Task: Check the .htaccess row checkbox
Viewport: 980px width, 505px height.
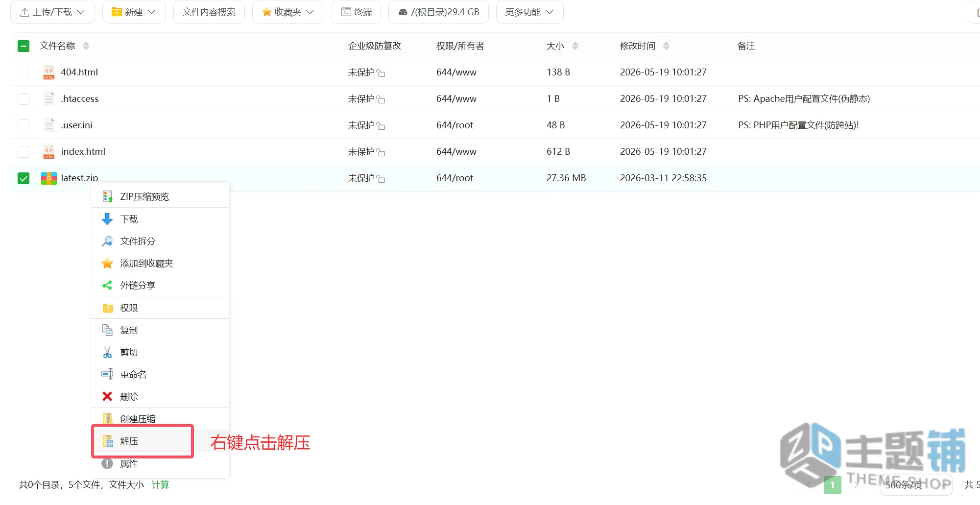Action: pos(24,98)
